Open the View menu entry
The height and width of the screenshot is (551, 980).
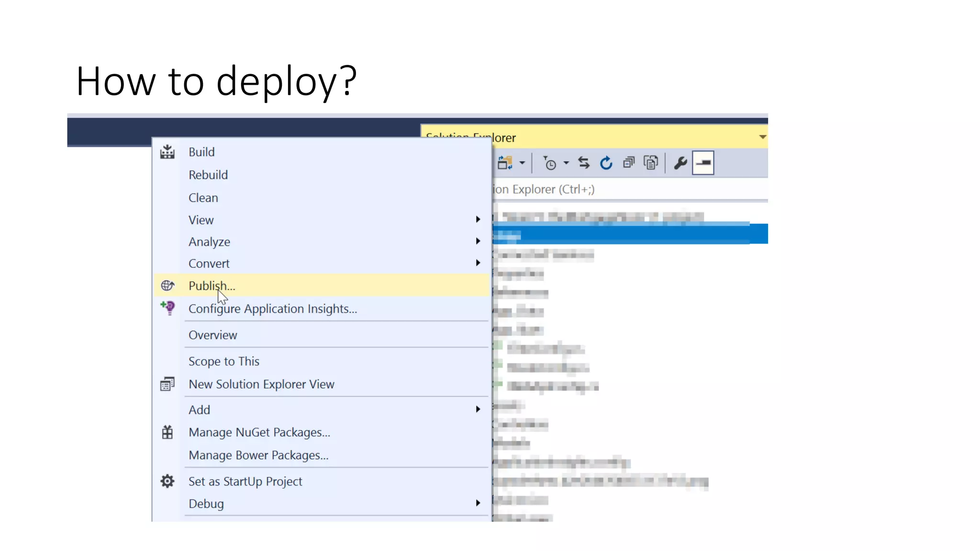[x=322, y=220]
